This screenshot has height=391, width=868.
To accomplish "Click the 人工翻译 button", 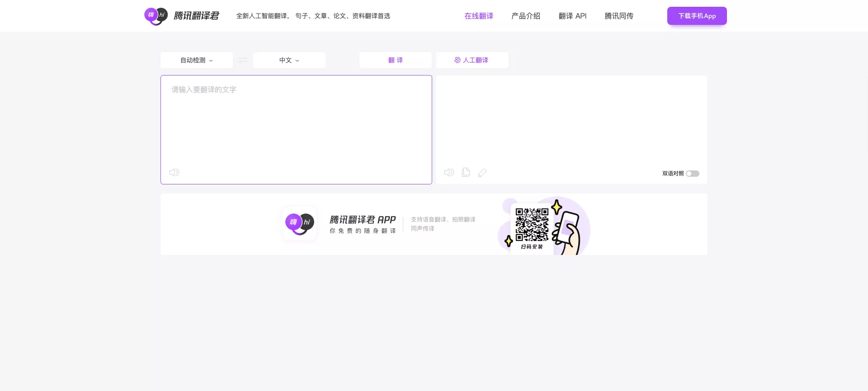I will [472, 60].
